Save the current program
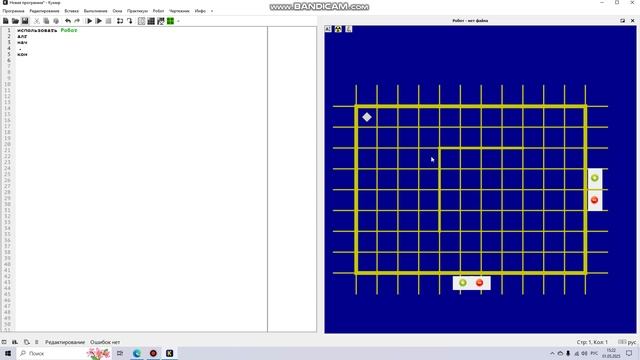Screen dimensions: 640x360 (x=25, y=21)
